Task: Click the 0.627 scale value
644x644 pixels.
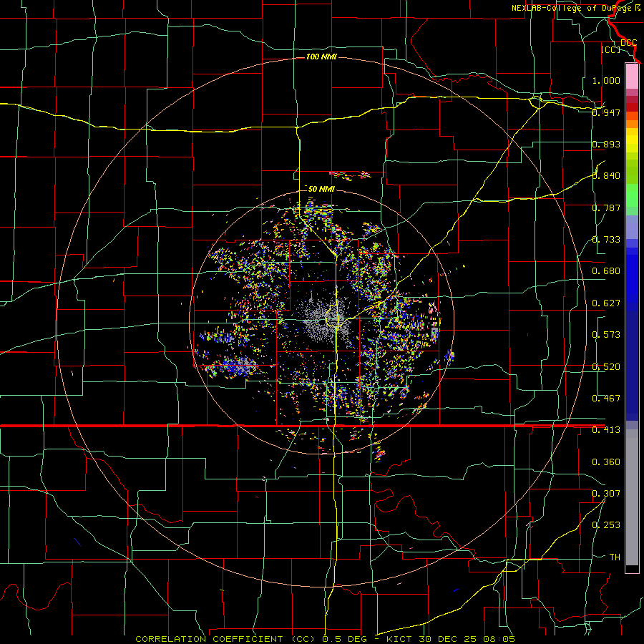Action: click(606, 303)
